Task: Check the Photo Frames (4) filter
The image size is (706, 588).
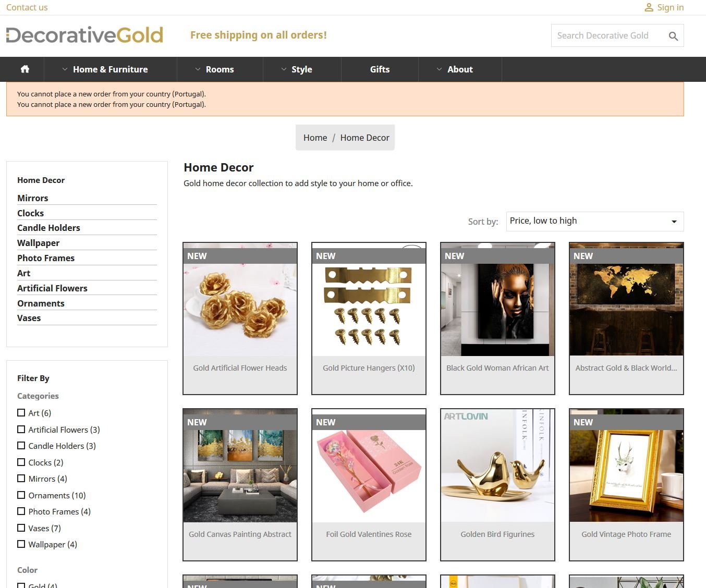Action: 21,511
